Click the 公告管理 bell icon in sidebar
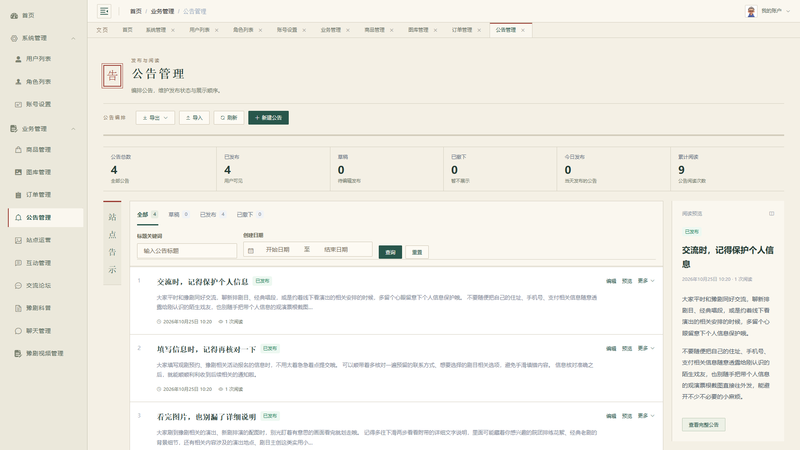 (x=18, y=217)
